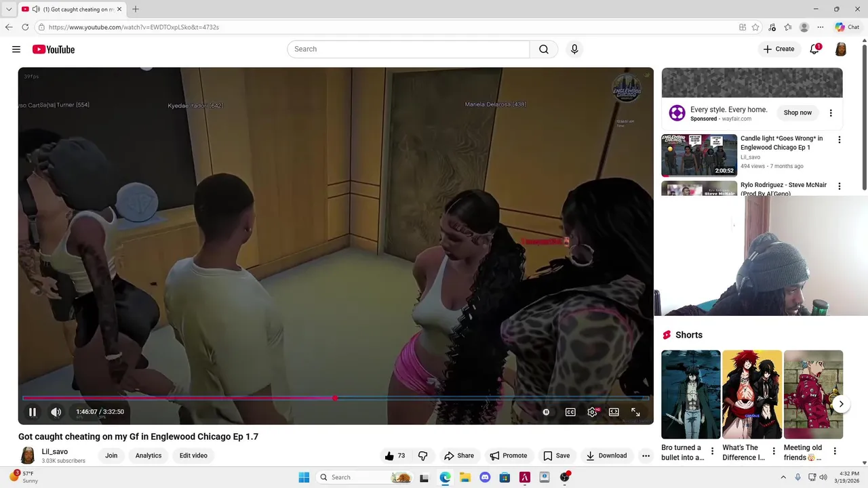Open the weather widget 57°F Sunny
The height and width of the screenshot is (488, 868).
[24, 477]
